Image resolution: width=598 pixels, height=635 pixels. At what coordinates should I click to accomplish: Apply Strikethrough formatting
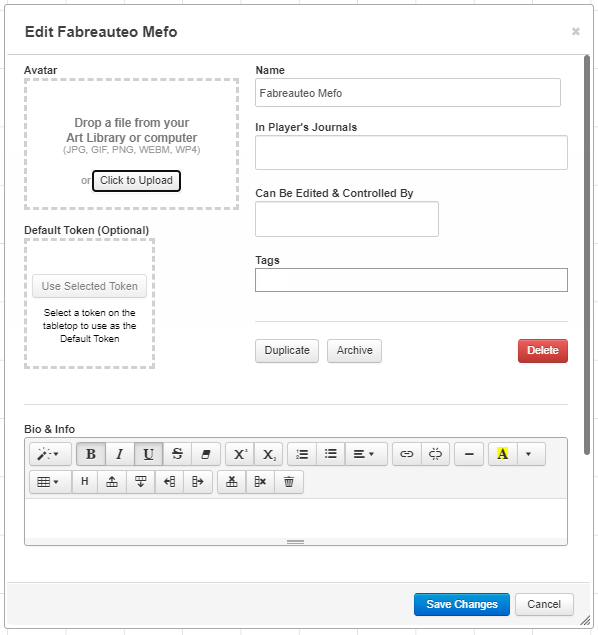tap(177, 454)
